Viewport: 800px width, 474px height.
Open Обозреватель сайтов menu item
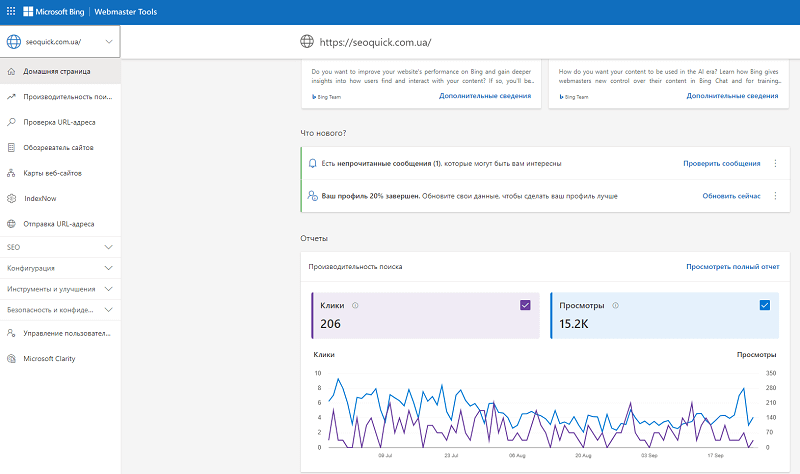(60, 147)
